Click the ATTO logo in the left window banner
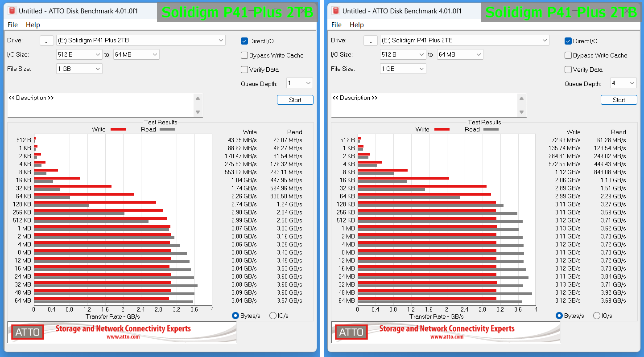Screen dimensions: 644x357 coord(28,332)
